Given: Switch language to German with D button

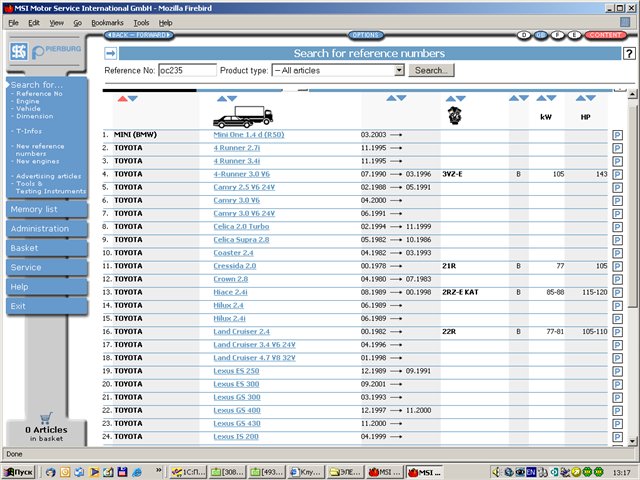Looking at the screenshot, I should (x=524, y=35).
